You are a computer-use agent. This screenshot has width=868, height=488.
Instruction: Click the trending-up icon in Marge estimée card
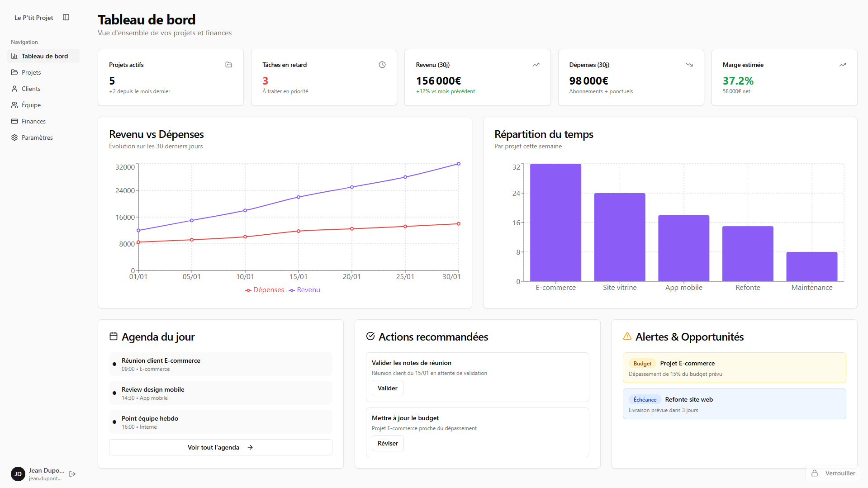843,65
